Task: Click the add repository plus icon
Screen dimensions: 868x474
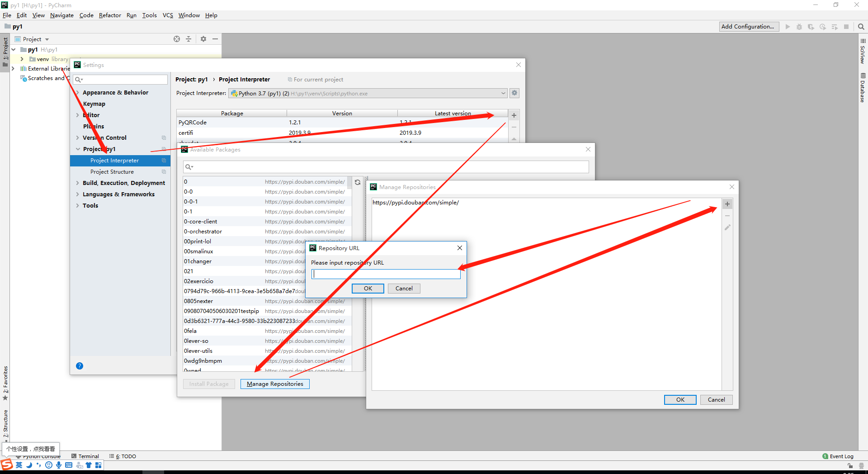Action: click(x=727, y=204)
